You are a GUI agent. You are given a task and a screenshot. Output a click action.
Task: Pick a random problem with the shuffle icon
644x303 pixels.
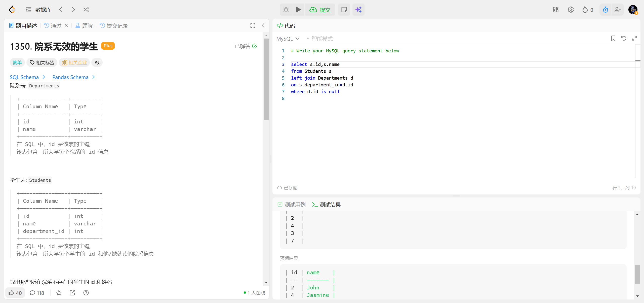[86, 10]
